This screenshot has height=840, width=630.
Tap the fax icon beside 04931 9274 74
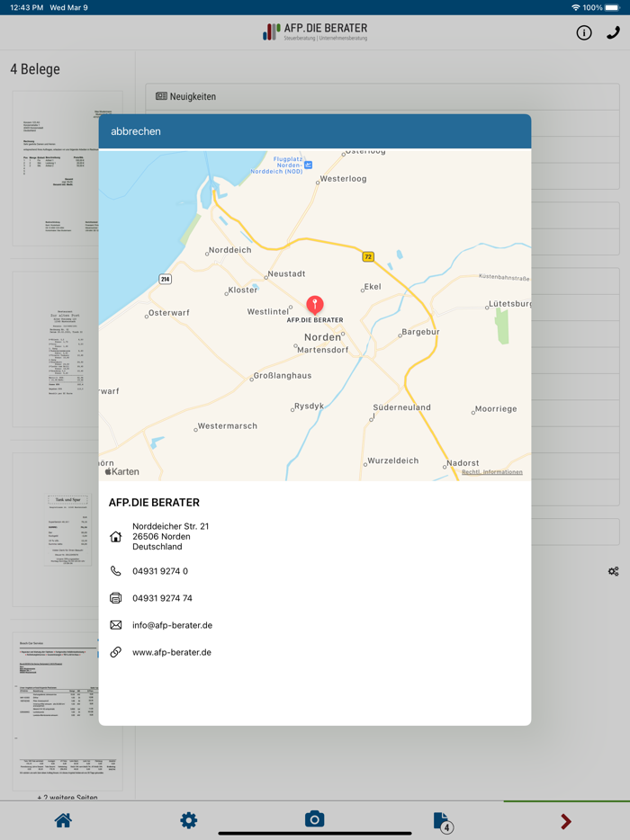(x=116, y=598)
